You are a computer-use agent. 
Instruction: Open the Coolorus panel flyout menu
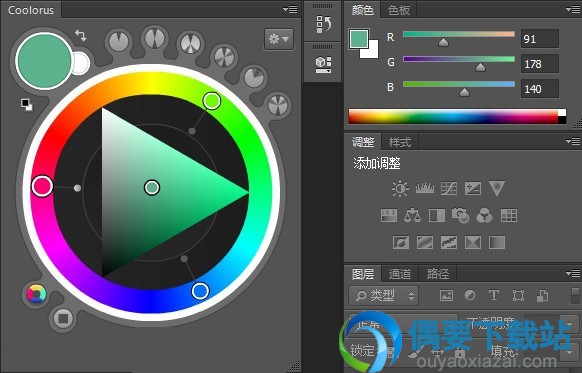point(290,9)
